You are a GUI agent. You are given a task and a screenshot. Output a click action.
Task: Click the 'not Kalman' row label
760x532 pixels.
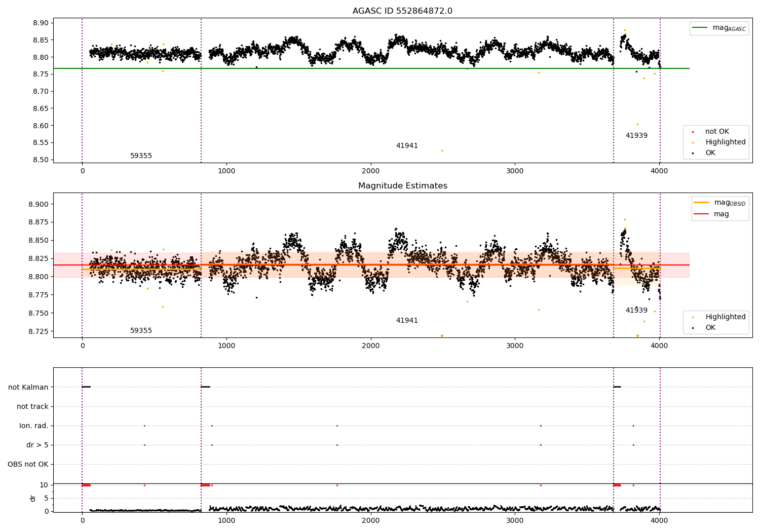pos(28,388)
